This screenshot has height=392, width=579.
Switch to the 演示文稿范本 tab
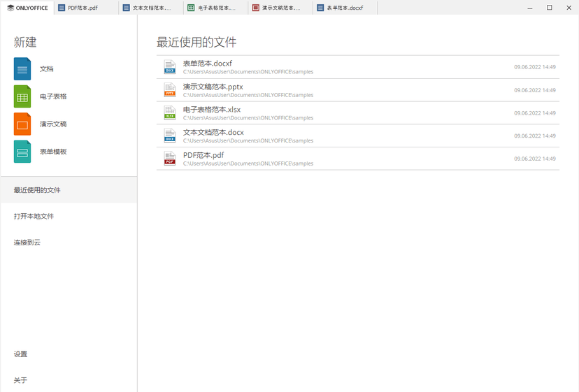coord(280,8)
